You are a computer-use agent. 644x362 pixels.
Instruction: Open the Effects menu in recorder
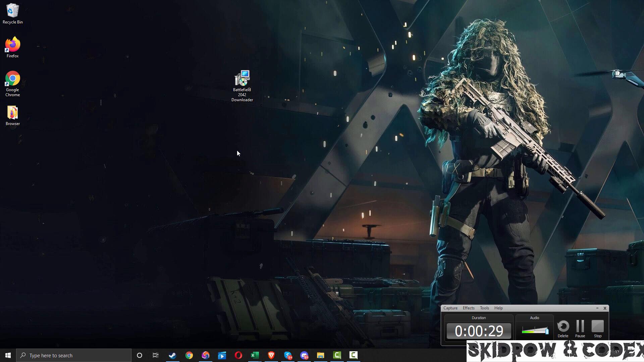[468, 308]
